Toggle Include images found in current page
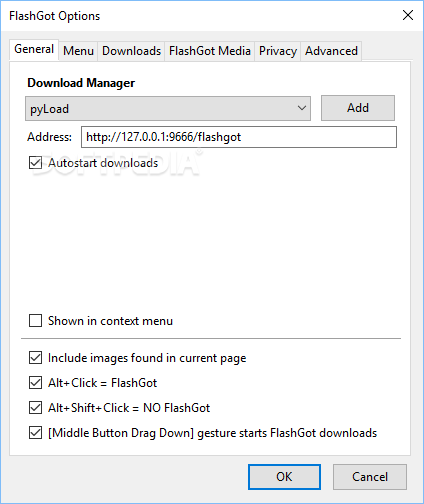This screenshot has width=424, height=504. click(x=35, y=358)
